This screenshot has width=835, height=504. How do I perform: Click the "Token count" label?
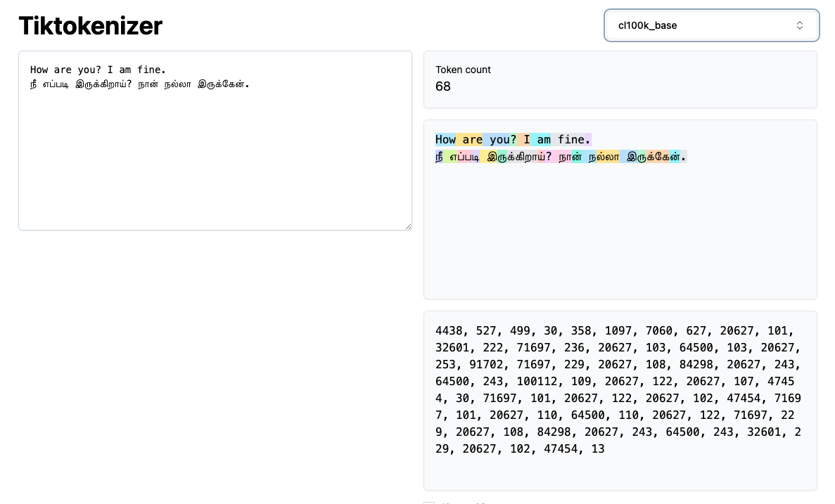coord(463,70)
